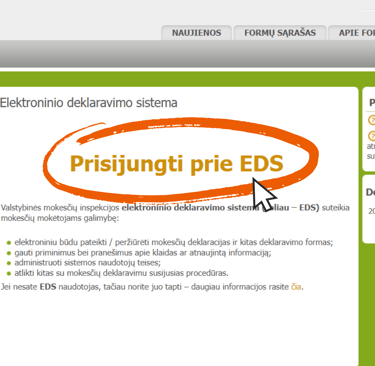The height and width of the screenshot is (366, 375).
Task: Open the NAUJIENOS tab
Action: pos(196,33)
